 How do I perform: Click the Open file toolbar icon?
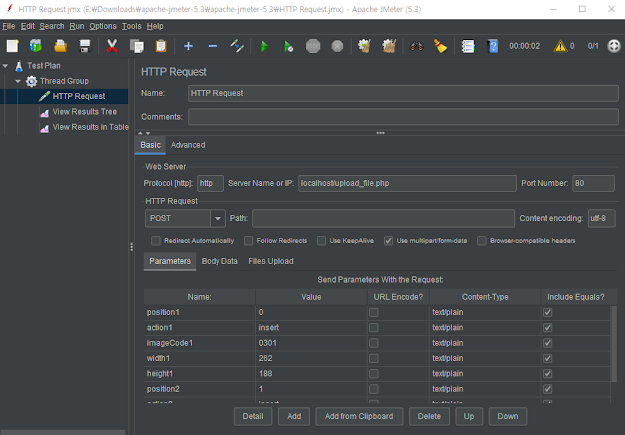[x=61, y=46]
